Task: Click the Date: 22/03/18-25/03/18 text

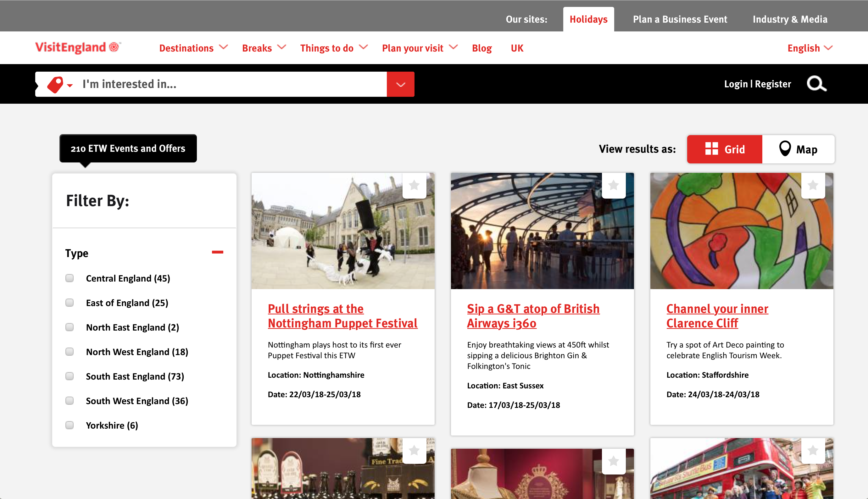Action: [314, 394]
